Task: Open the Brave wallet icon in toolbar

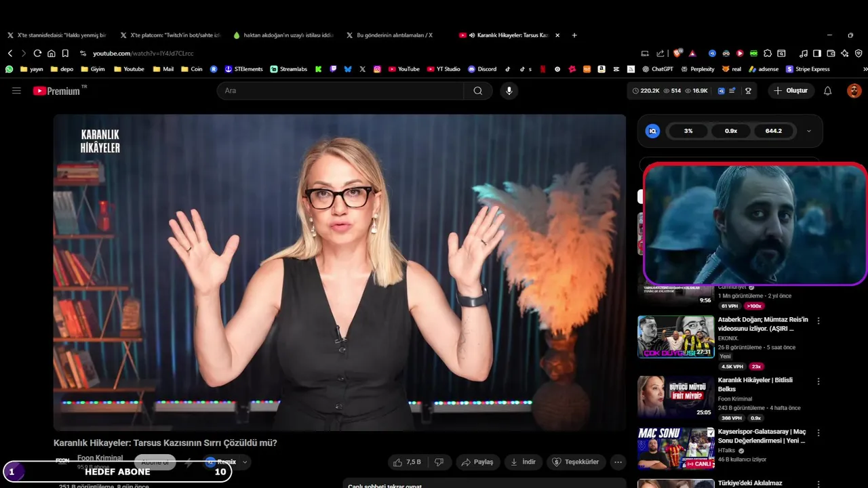Action: 831,53
